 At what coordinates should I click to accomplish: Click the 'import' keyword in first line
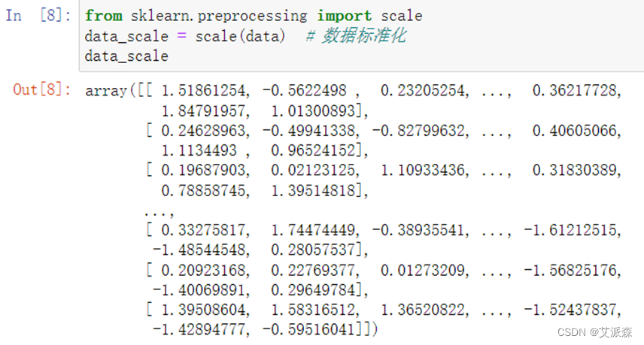[342, 16]
